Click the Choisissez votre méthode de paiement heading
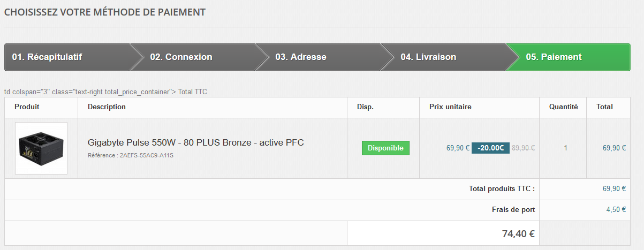Image resolution: width=644 pixels, height=250 pixels. pyautogui.click(x=105, y=12)
